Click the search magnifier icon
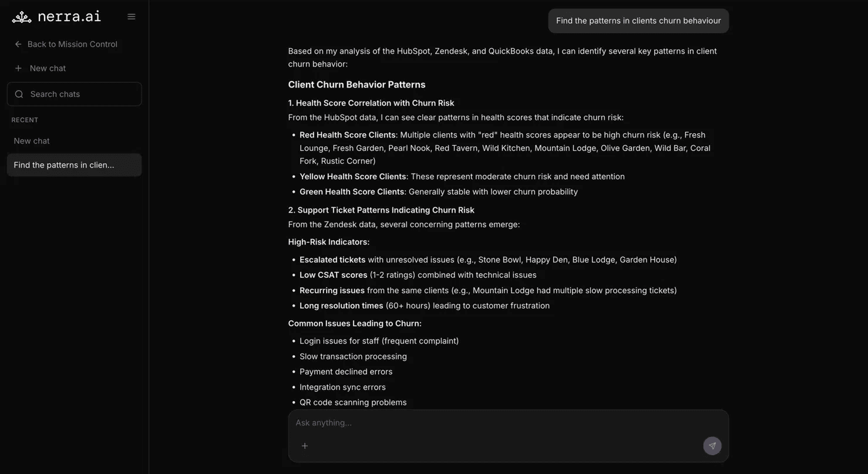The image size is (868, 474). (19, 94)
